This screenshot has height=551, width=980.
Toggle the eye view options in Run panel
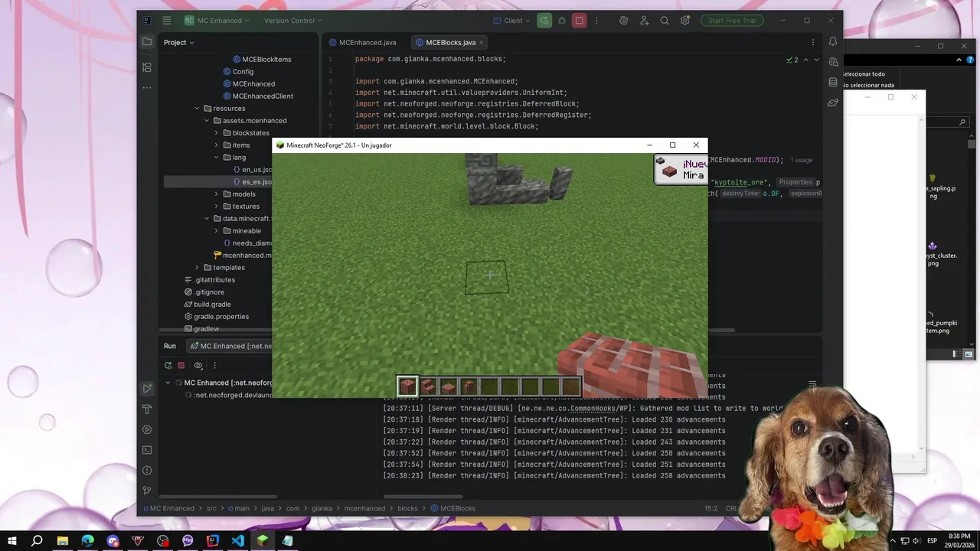pos(198,366)
